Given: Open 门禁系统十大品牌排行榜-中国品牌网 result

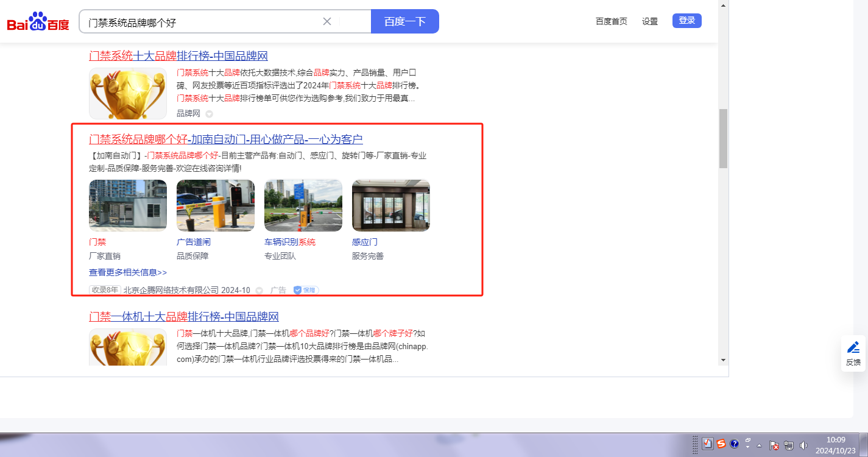Looking at the screenshot, I should (178, 56).
